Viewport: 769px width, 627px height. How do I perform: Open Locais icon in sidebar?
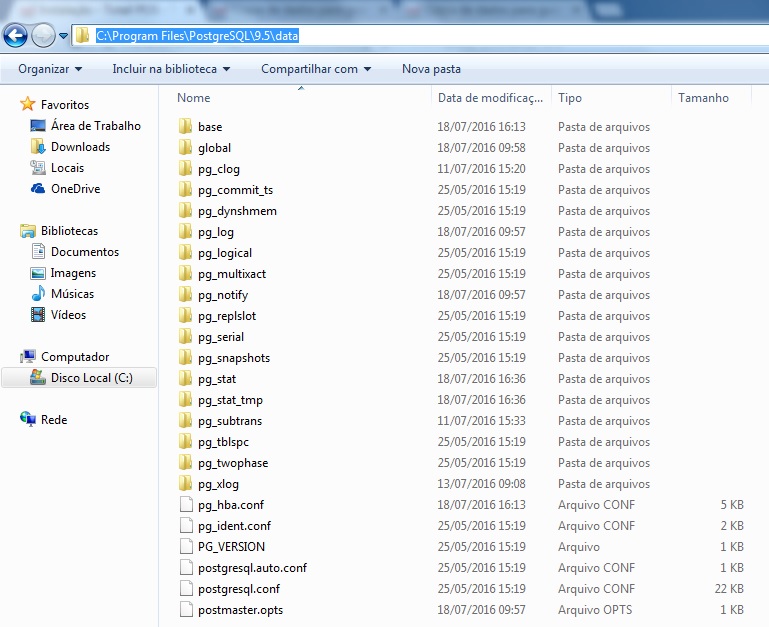point(38,167)
